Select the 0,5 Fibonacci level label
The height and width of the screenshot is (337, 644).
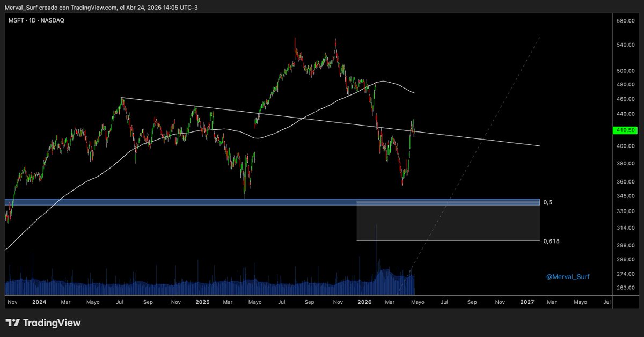click(548, 202)
